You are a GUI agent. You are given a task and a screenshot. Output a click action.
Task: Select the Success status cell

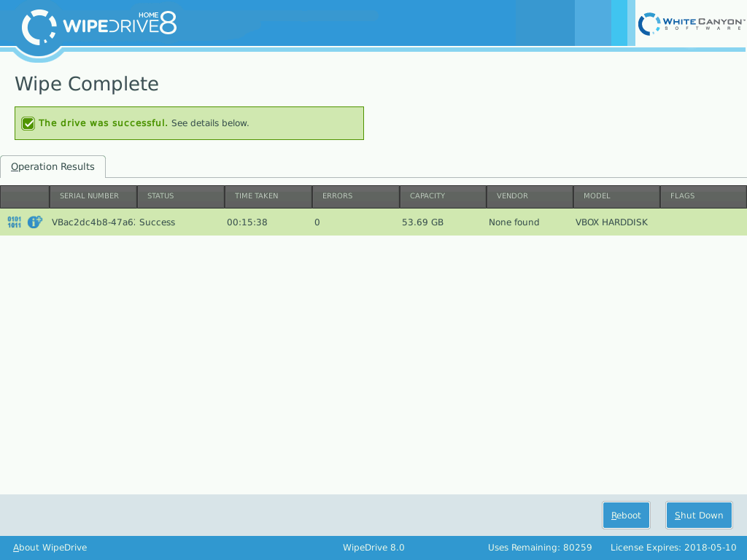181,222
